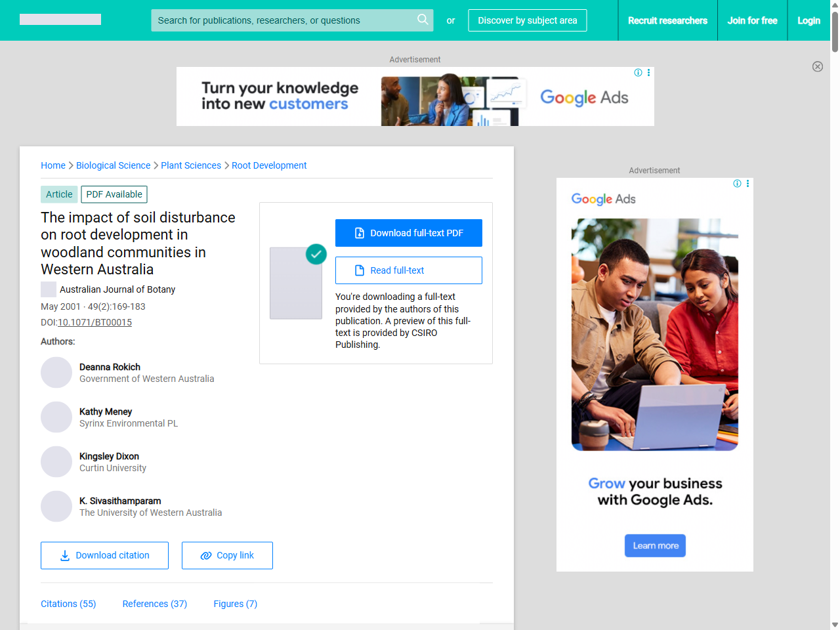Click the top banner ad info icon

(x=638, y=73)
